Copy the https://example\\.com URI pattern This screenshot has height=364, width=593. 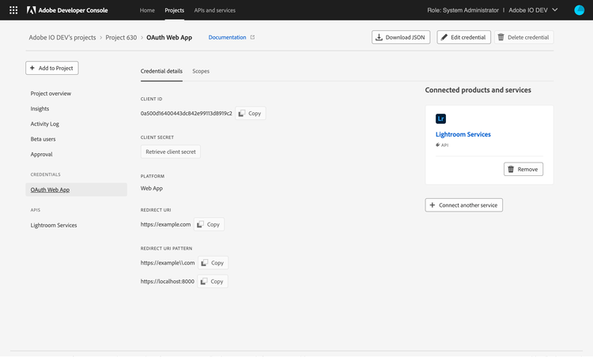[213, 263]
